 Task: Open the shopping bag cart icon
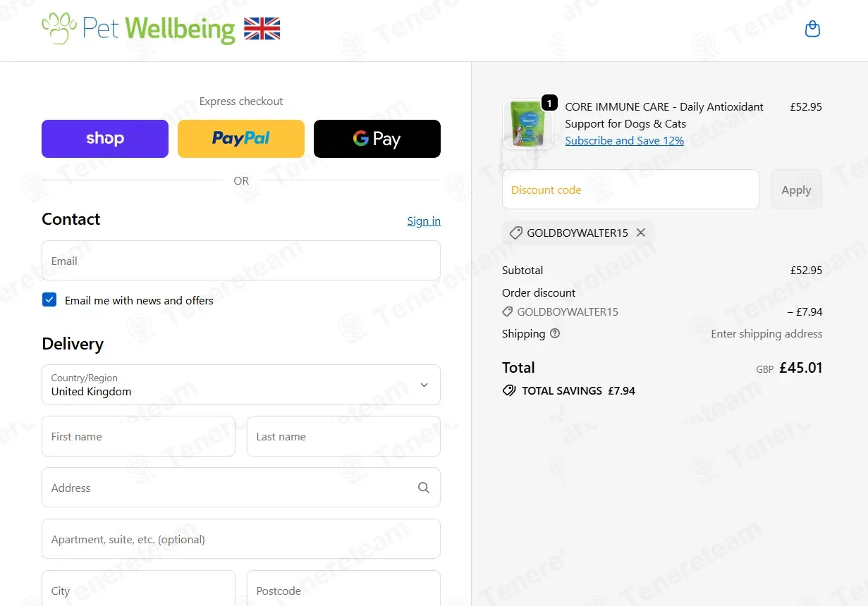coord(812,29)
